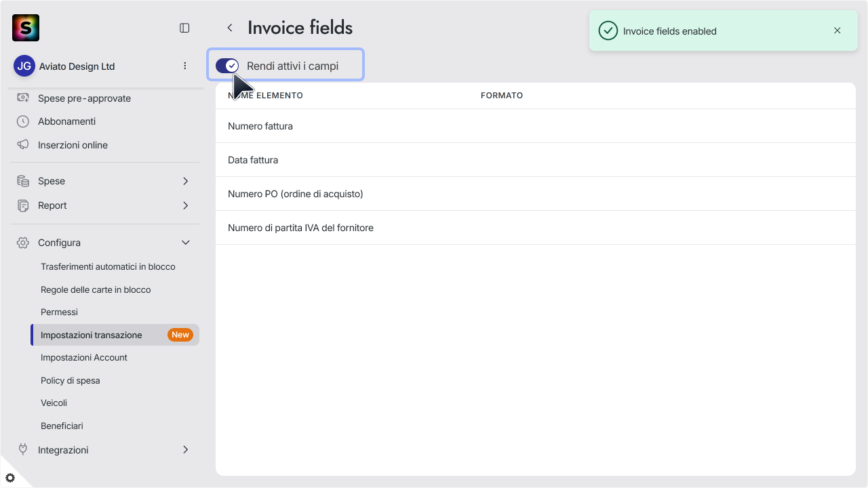
Task: Select Numero PO (ordine di acquisto) row
Action: tap(536, 194)
